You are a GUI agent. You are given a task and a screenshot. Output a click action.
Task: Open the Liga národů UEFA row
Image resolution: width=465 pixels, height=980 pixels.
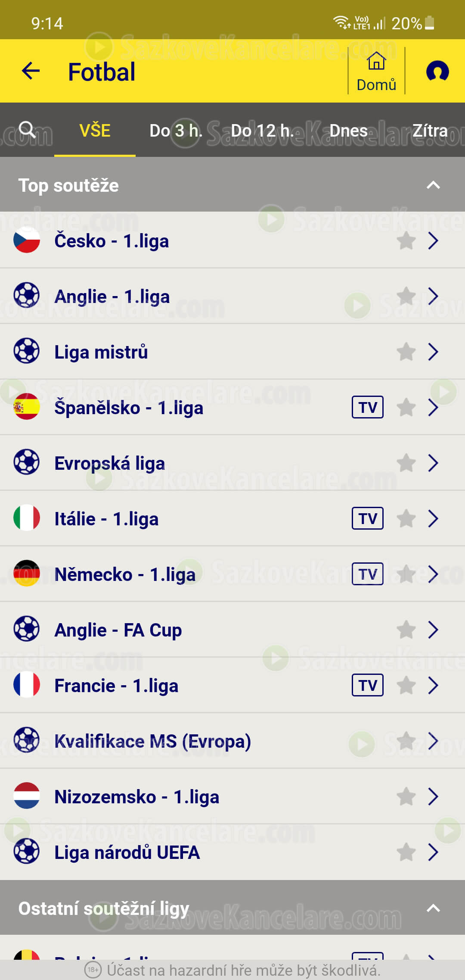[x=232, y=852]
